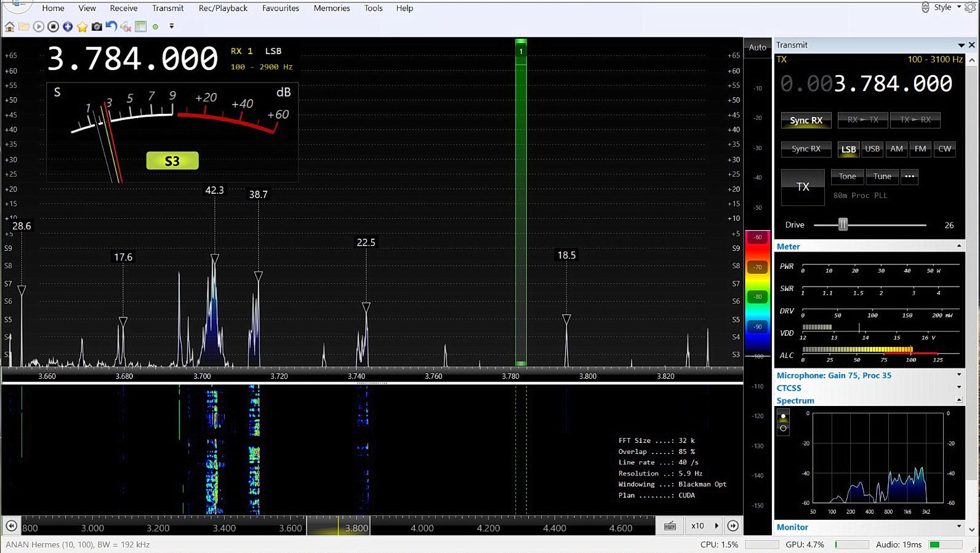Viewport: 980px width, 553px height.
Task: Toggle the large TX button
Action: click(803, 187)
